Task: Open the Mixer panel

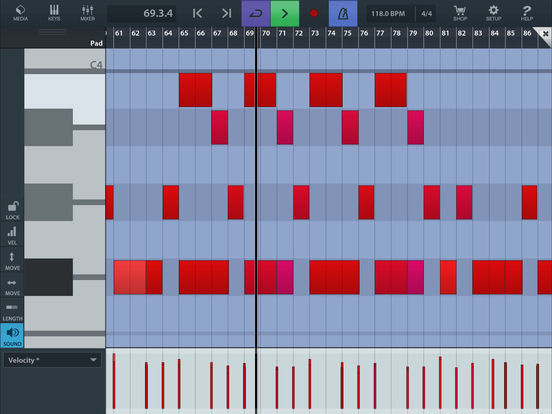Action: click(x=87, y=13)
